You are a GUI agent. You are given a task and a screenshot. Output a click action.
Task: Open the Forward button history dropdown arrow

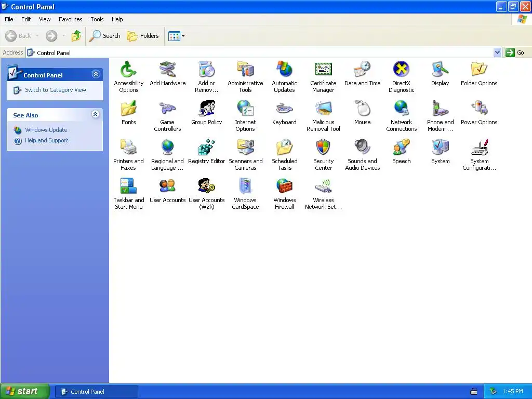(63, 36)
